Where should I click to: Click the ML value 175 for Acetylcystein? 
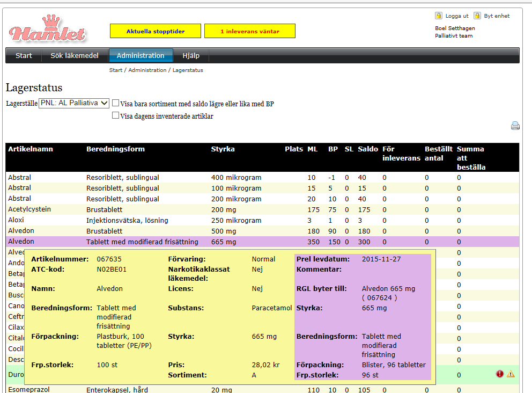(313, 209)
